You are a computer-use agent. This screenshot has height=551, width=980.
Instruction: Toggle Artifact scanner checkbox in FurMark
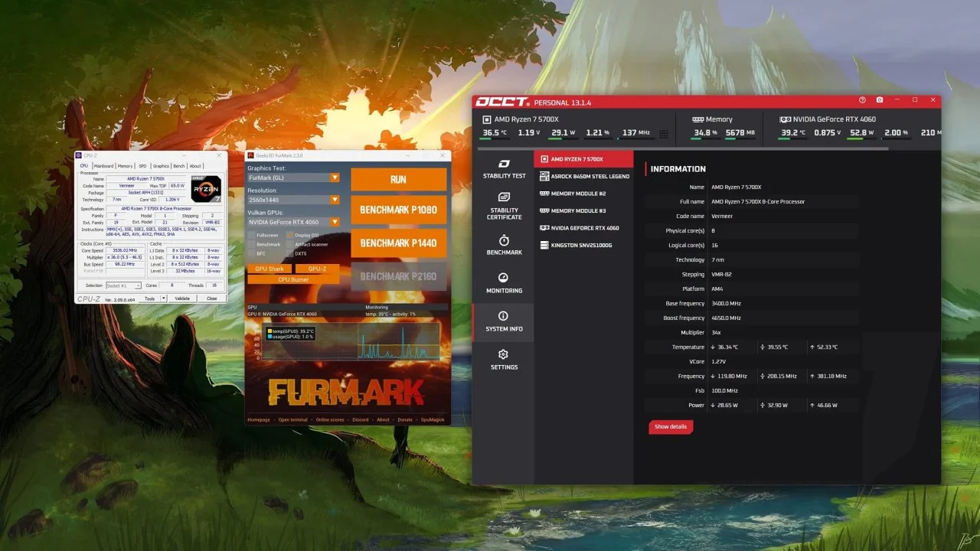289,244
